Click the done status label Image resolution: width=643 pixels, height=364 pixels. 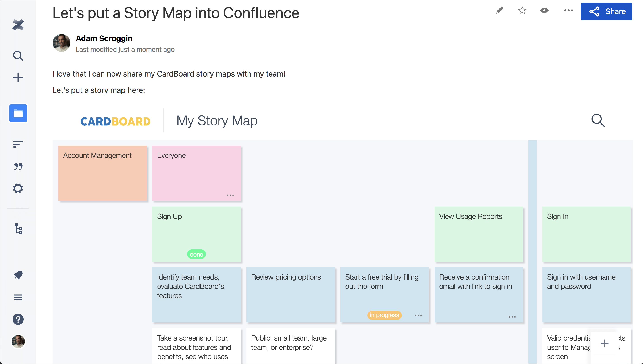coord(196,254)
